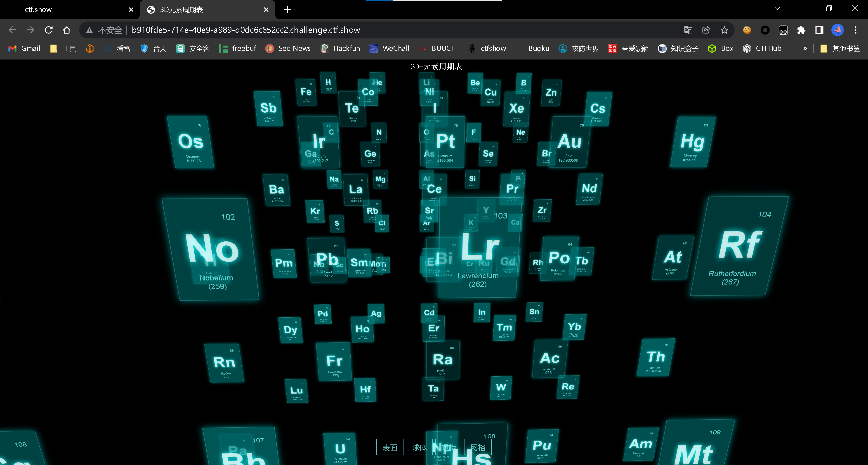The height and width of the screenshot is (465, 868).
Task: Click inside the address bar
Action: tap(404, 30)
